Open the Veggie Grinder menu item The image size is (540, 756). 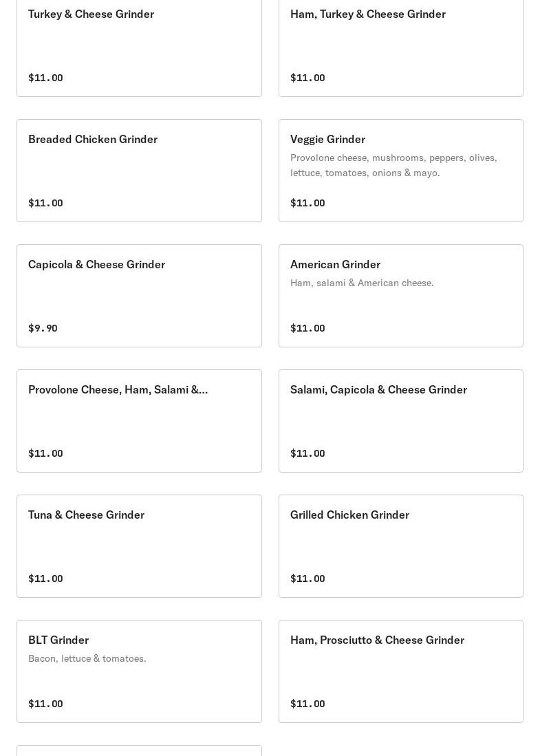(400, 171)
